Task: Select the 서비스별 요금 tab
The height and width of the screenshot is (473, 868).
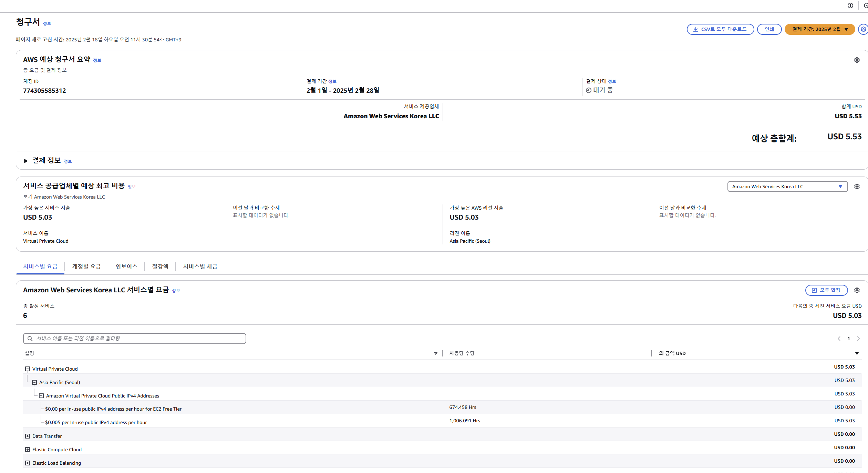Action: point(40,266)
